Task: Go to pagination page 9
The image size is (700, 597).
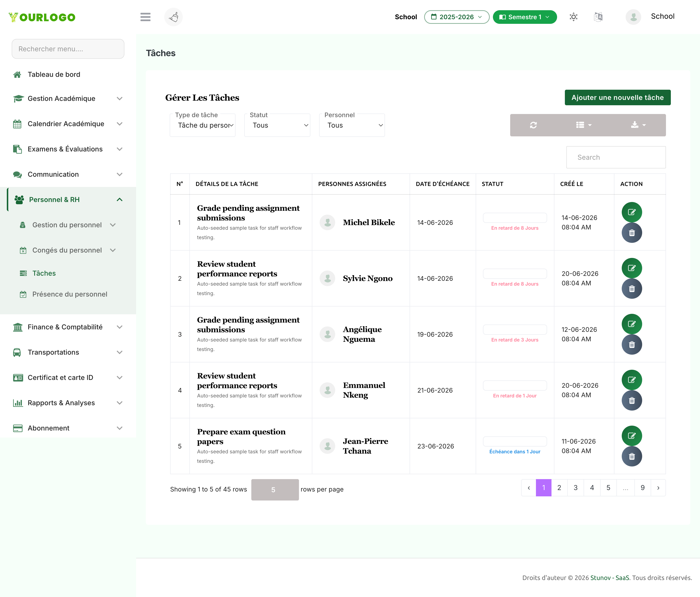Action: [x=642, y=488]
